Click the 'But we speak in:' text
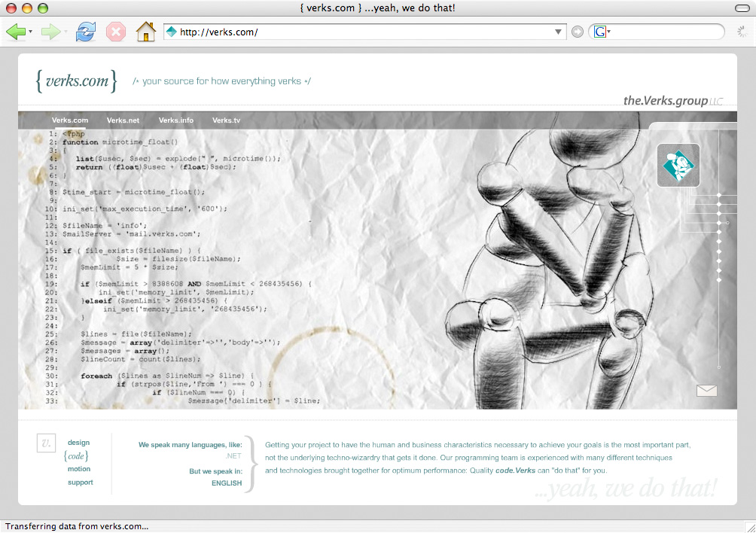Screen dimensions: 756x533 [x=215, y=471]
